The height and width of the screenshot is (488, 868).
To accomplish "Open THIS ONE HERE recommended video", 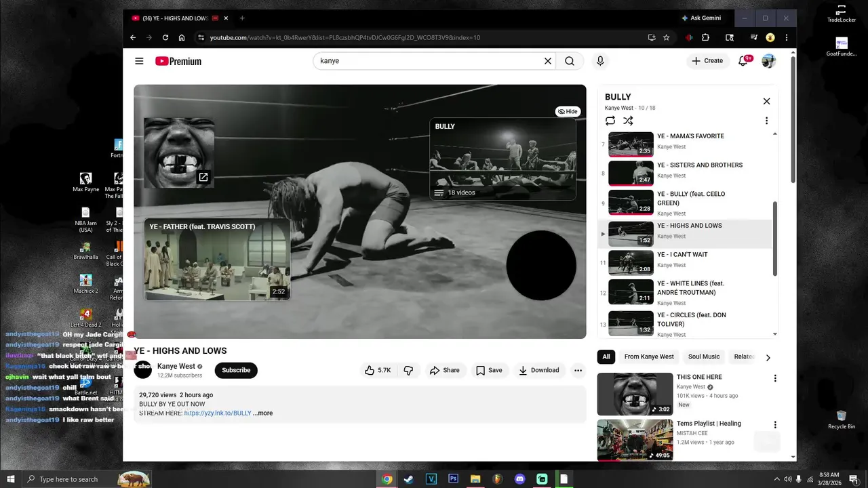I will pyautogui.click(x=635, y=394).
